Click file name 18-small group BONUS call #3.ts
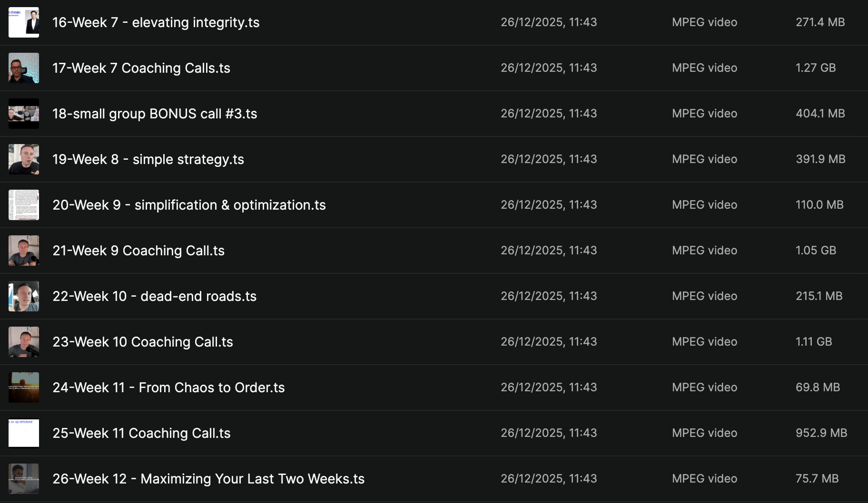 pyautogui.click(x=155, y=114)
